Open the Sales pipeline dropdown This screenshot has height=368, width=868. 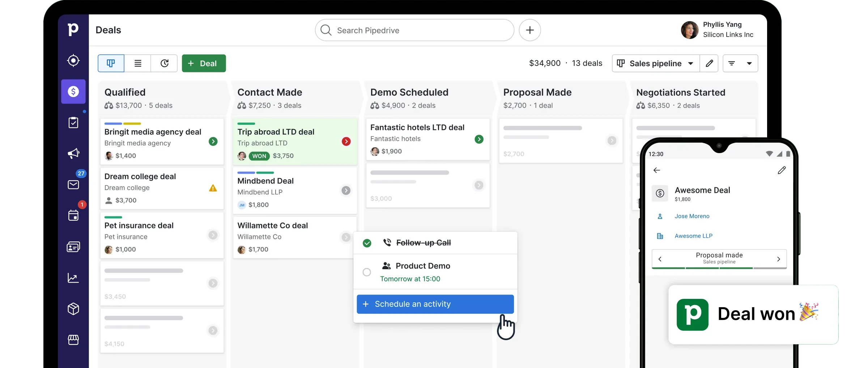click(x=656, y=63)
